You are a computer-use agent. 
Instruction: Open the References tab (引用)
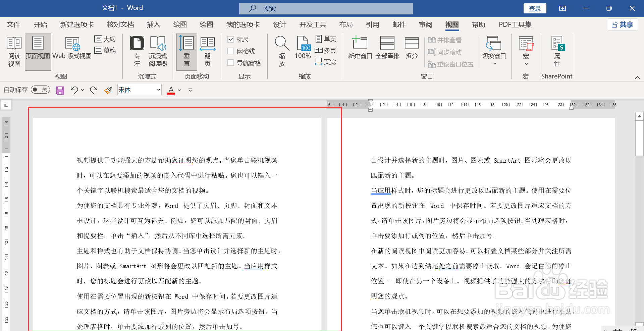point(373,24)
